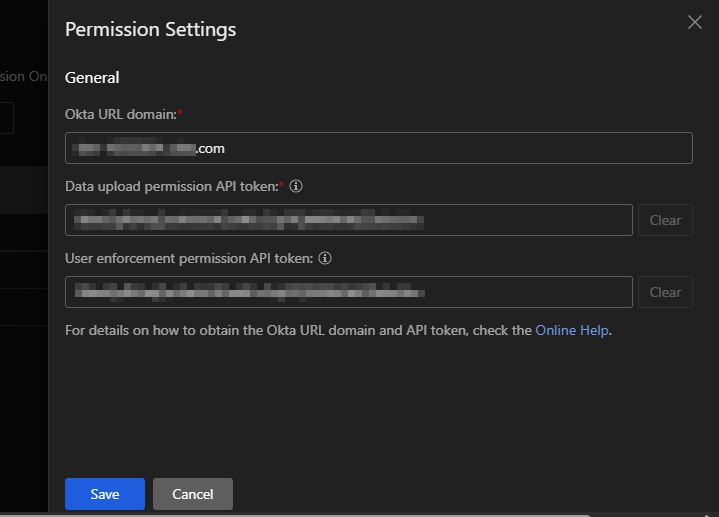
Task: Open the Online Help link
Action: [x=571, y=330]
